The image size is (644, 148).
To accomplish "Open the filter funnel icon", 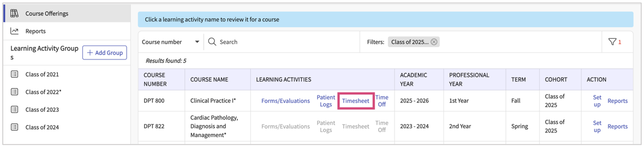I will (612, 42).
